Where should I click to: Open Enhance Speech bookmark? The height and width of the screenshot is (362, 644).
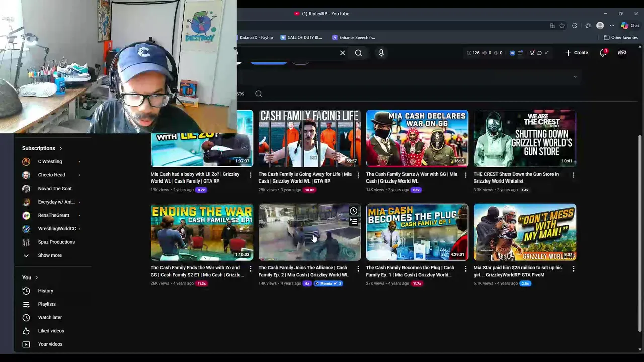[x=354, y=37]
